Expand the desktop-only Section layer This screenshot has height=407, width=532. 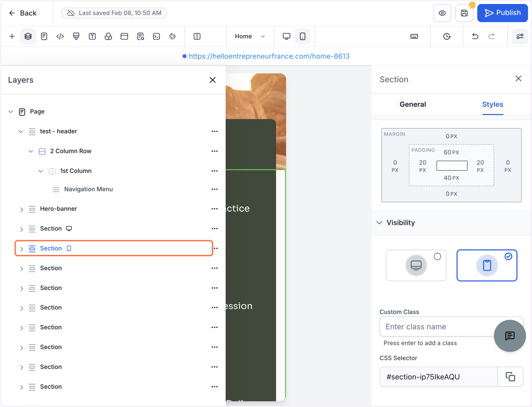point(21,229)
